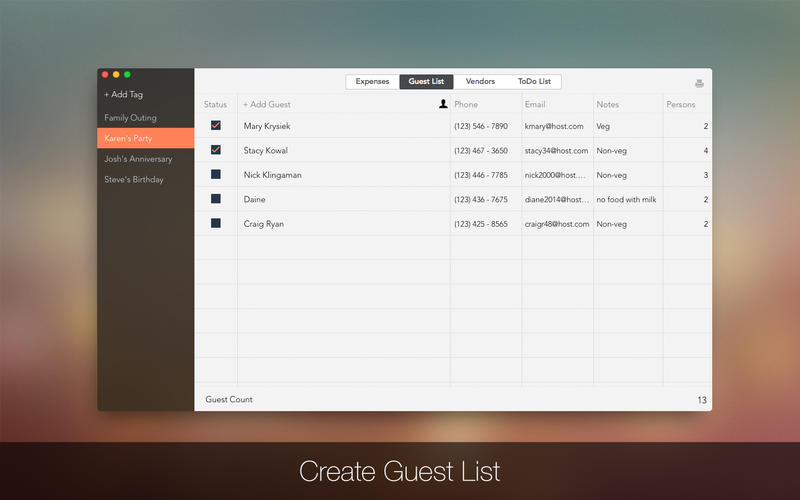Click the 'no food with milk' note
The image size is (800, 500).
click(x=626, y=199)
